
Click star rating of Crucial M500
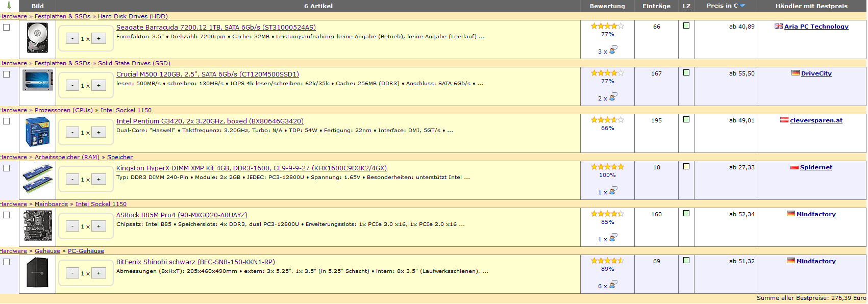[607, 73]
